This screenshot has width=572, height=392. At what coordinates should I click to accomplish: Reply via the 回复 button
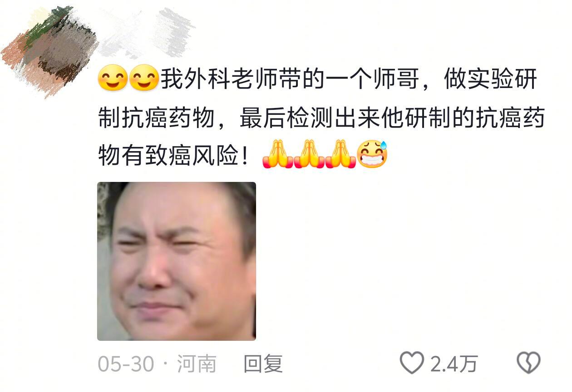263,364
